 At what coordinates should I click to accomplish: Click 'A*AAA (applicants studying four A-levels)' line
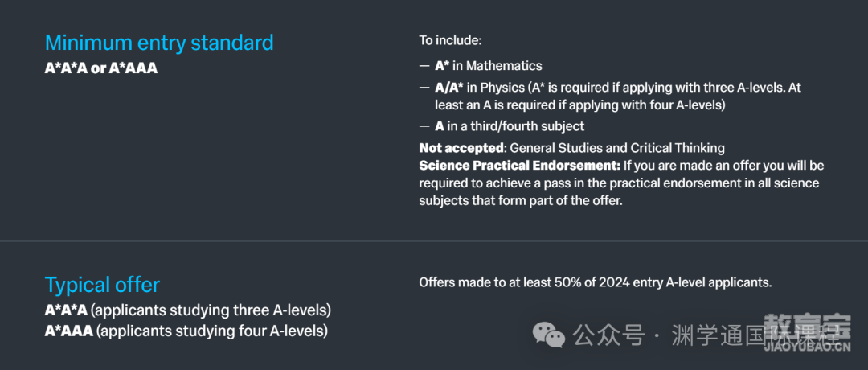point(186,331)
